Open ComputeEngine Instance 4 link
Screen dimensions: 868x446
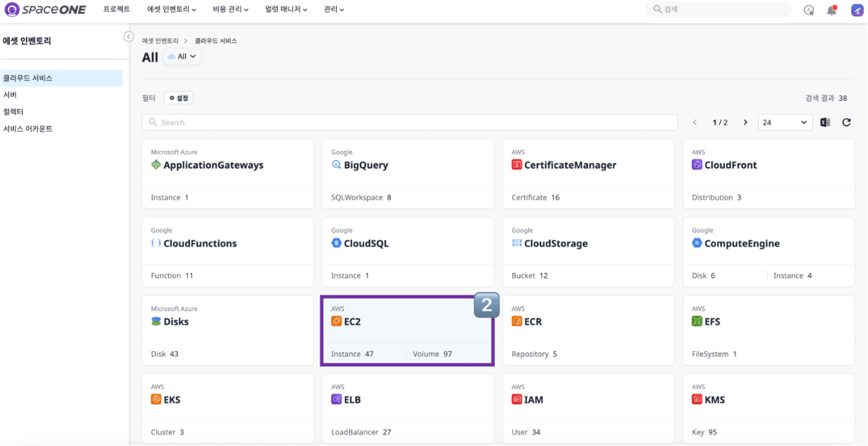coord(792,276)
